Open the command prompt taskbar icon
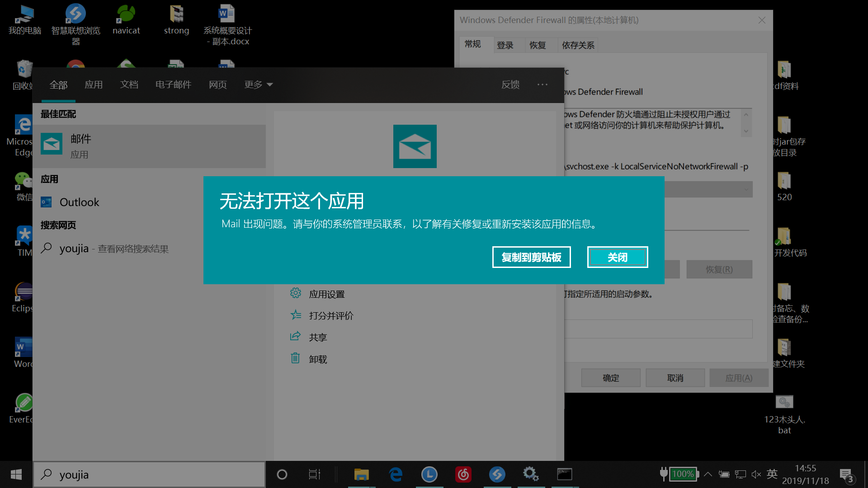 tap(565, 474)
